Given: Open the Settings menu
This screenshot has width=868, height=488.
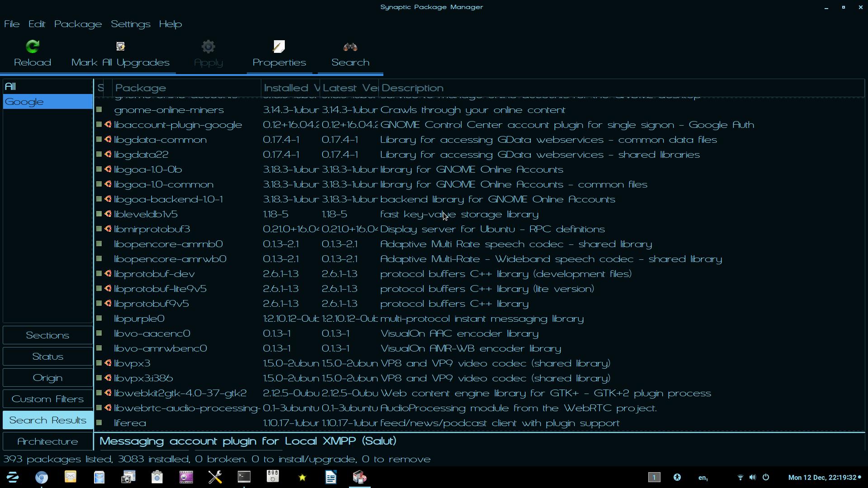Looking at the screenshot, I should [130, 24].
